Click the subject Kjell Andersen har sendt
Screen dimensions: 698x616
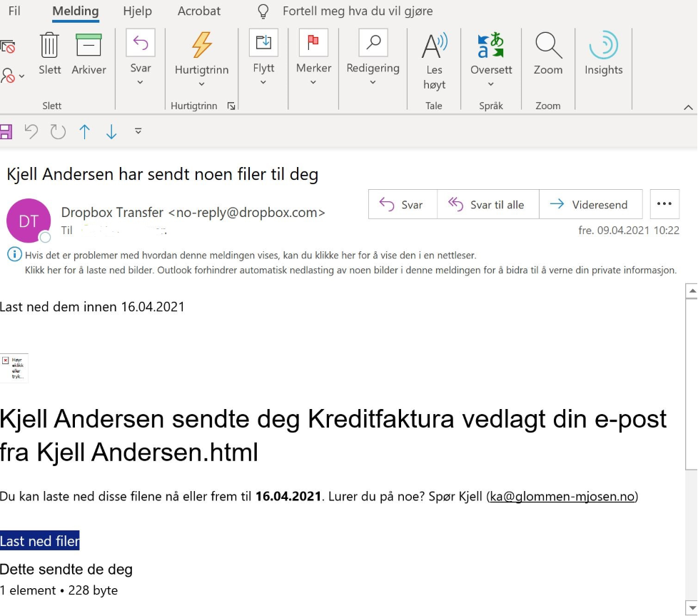pos(163,174)
